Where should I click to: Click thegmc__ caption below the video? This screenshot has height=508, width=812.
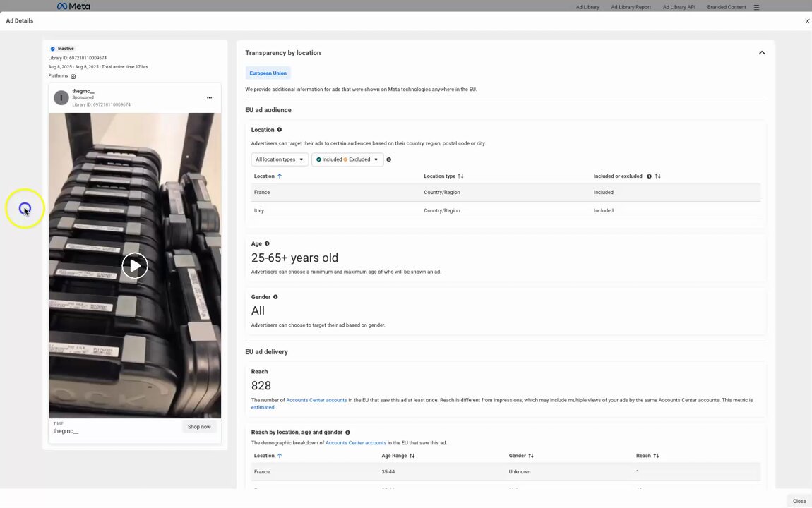66,431
